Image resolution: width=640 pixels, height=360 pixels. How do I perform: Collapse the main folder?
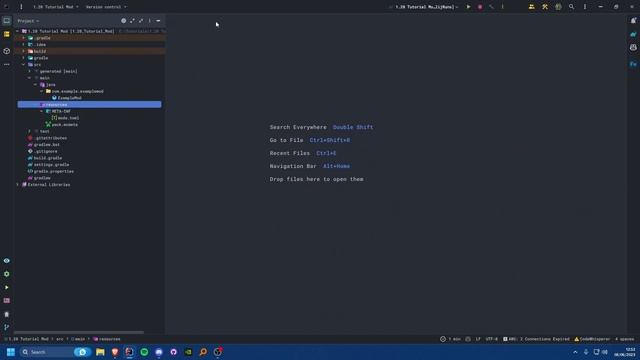(29, 78)
